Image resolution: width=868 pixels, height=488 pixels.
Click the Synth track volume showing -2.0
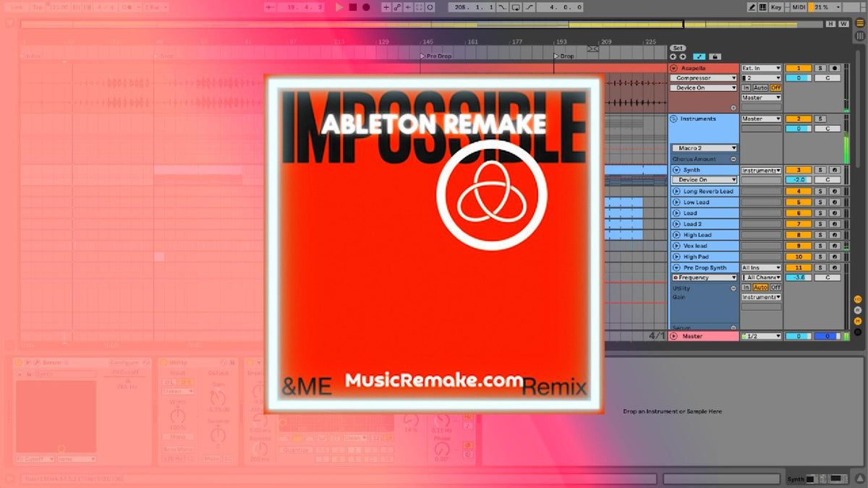coord(799,179)
